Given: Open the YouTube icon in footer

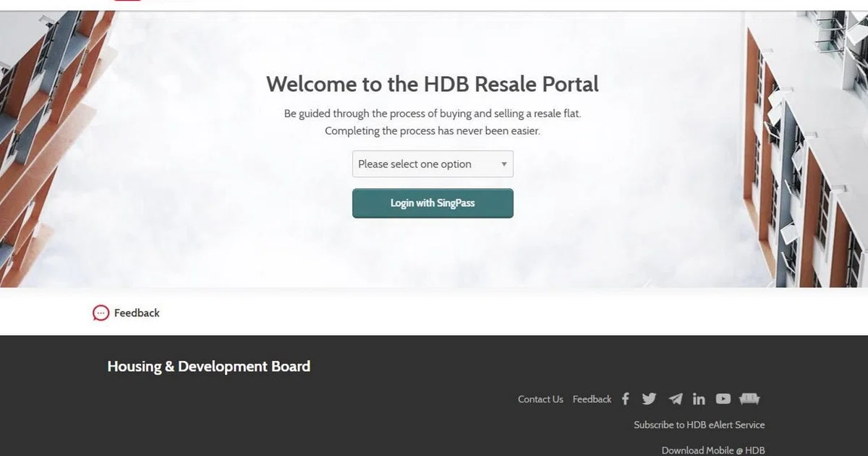Looking at the screenshot, I should pos(723,399).
